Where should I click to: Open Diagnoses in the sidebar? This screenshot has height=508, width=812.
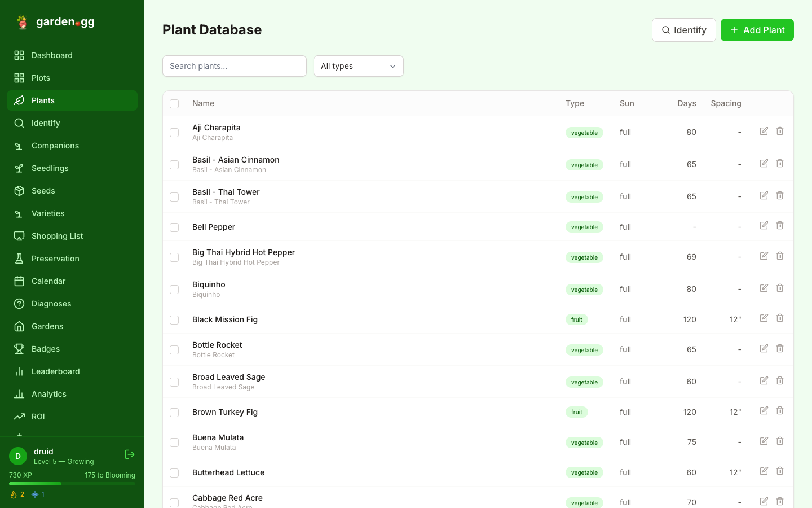[x=72, y=304]
